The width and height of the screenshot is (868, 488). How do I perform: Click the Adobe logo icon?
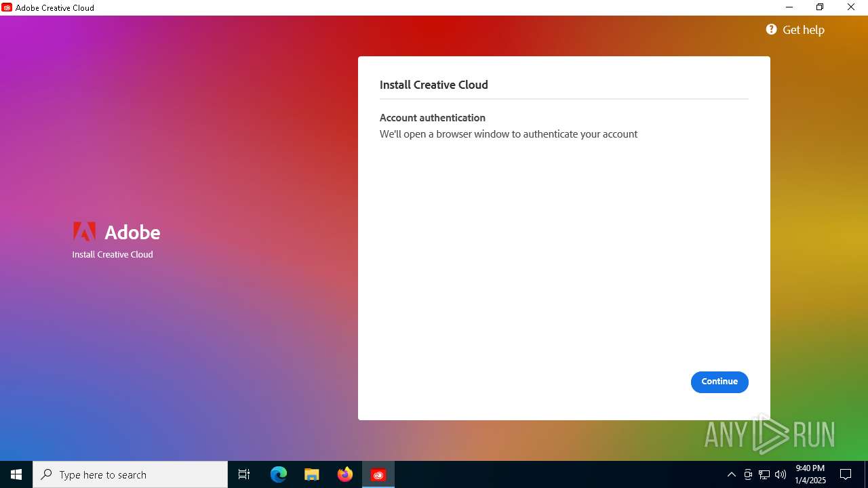(x=84, y=232)
